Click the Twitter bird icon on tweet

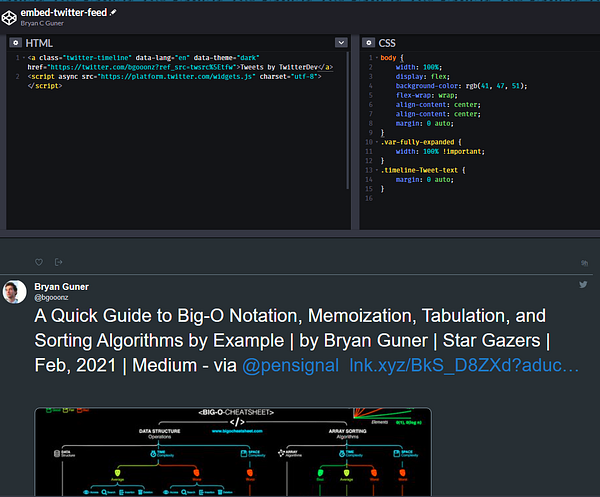(x=583, y=285)
